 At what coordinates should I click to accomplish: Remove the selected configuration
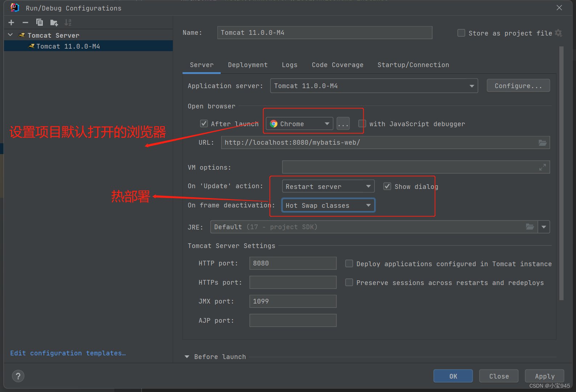coord(25,22)
